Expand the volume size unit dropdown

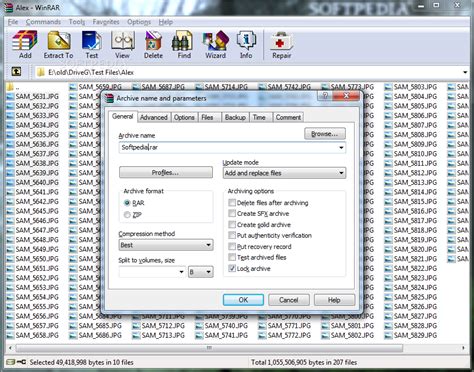201,272
